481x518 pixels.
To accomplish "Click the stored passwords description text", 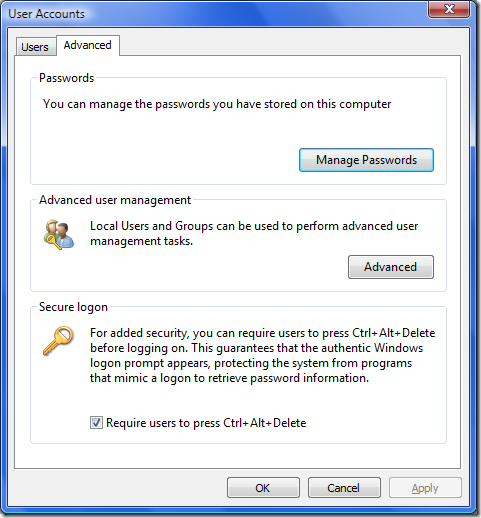I will (x=217, y=104).
